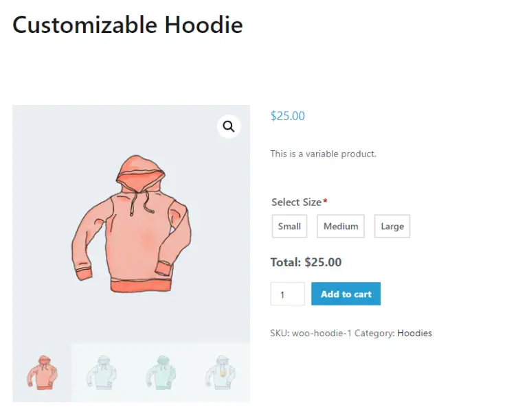Click the Category label text
Image resolution: width=529 pixels, height=420 pixels.
[x=374, y=333]
